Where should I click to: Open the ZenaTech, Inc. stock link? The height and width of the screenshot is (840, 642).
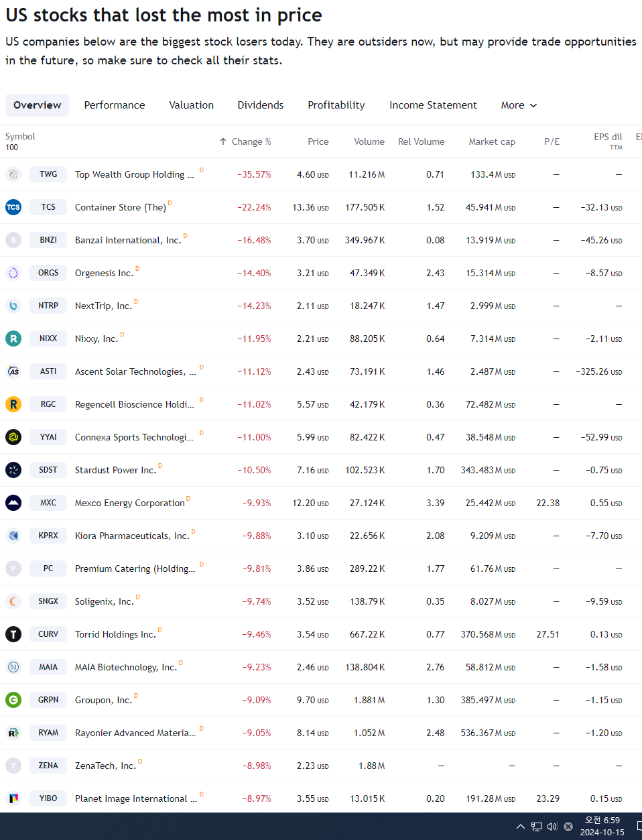[105, 766]
